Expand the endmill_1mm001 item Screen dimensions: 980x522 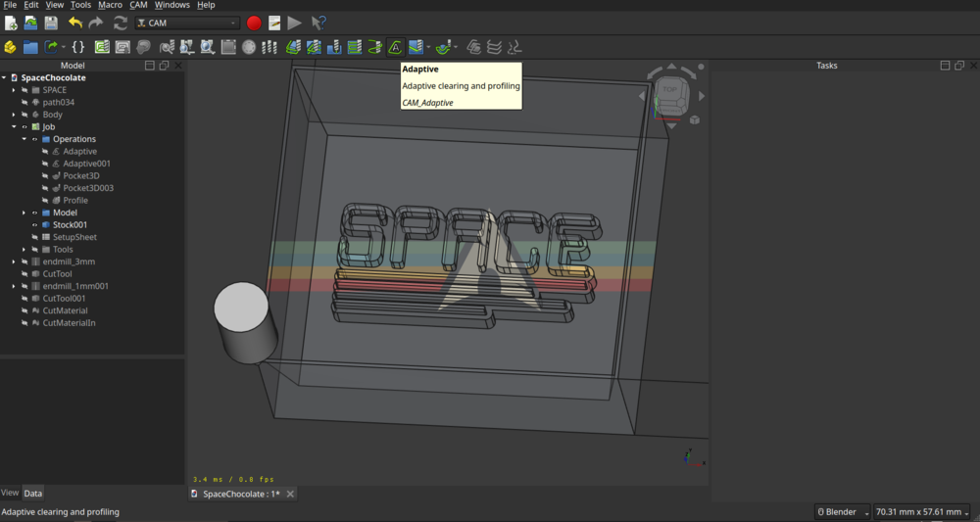coord(14,286)
